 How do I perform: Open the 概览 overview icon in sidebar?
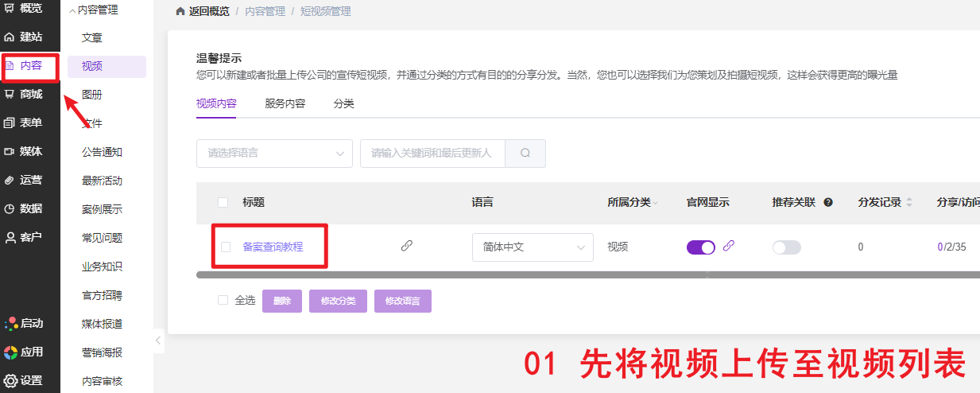click(x=10, y=9)
